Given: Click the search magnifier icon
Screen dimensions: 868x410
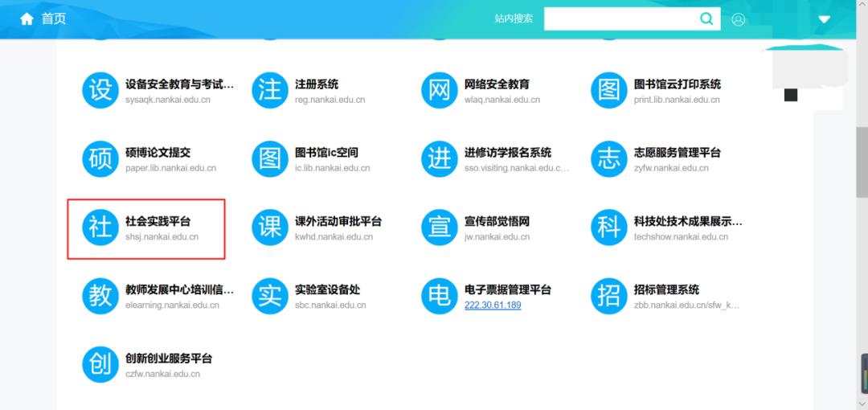Looking at the screenshot, I should 706,19.
